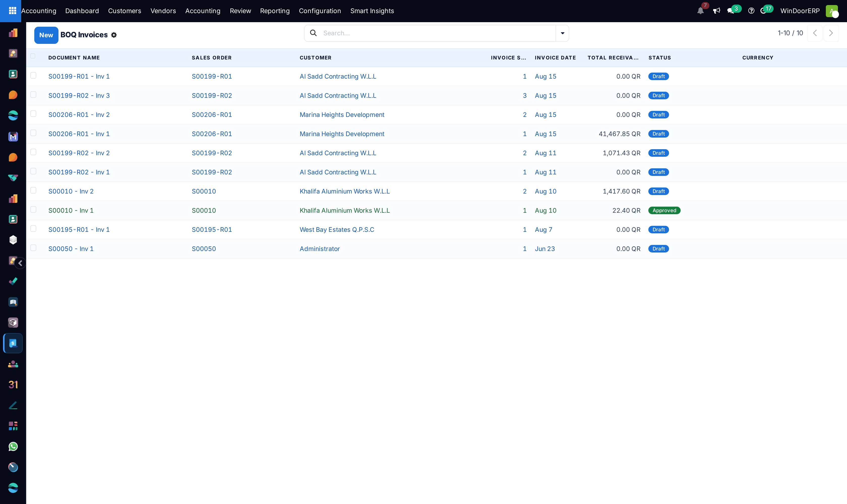Open the Reporting dropdown menu
Viewport: 847px width, 504px height.
click(275, 11)
